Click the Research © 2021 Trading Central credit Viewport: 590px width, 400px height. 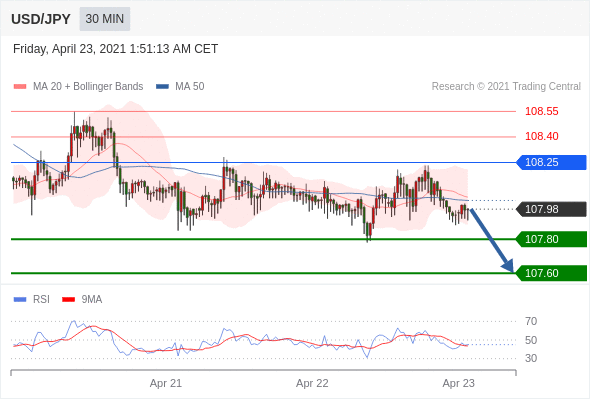click(506, 87)
